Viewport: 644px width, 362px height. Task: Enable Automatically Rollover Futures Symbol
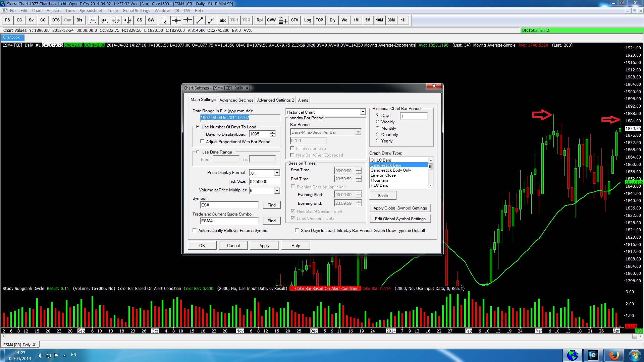(x=195, y=231)
